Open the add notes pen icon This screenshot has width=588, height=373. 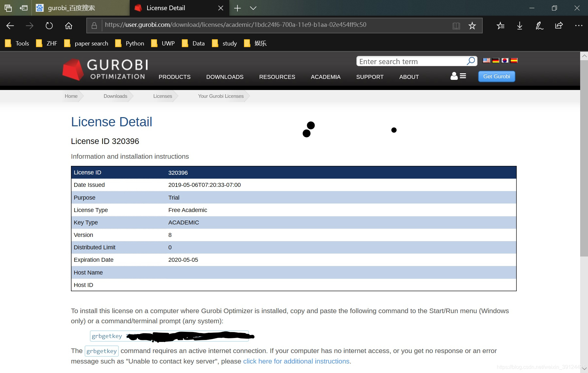click(x=539, y=26)
